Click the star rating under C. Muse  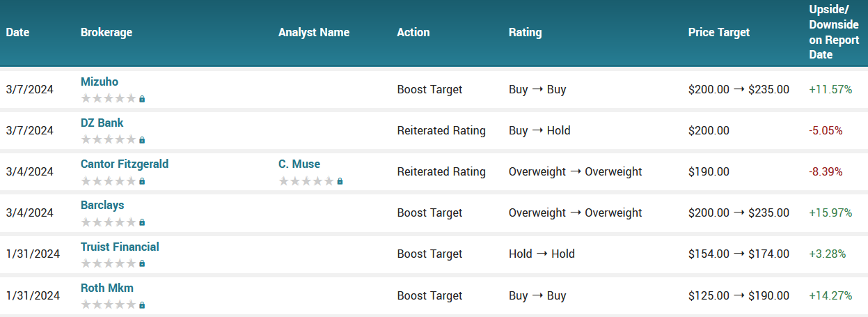click(x=306, y=181)
